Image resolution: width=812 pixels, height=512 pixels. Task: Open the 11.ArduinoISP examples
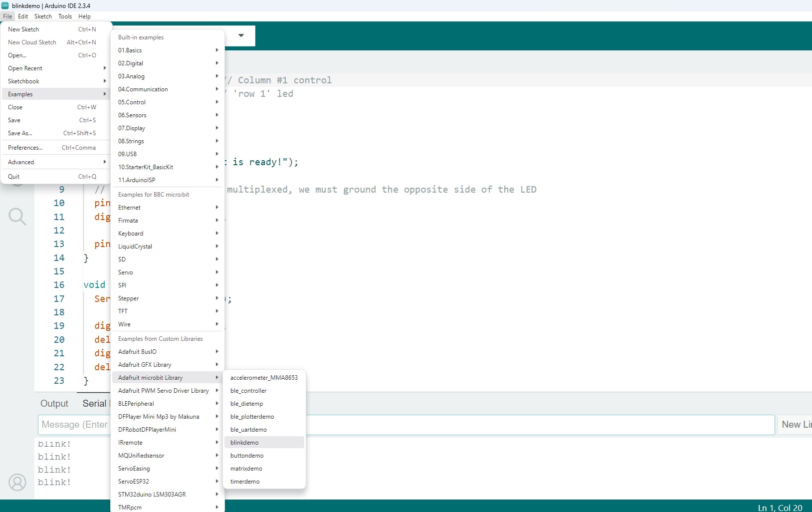(x=168, y=180)
